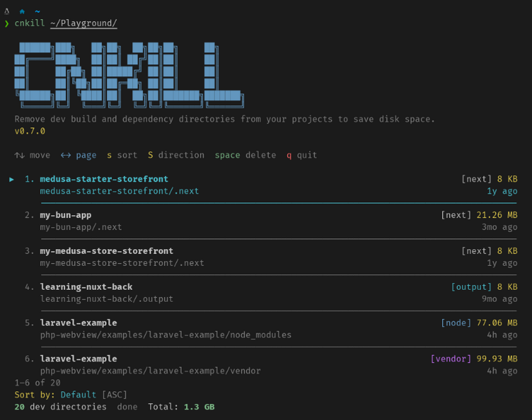Click the 's sort' key hint
532x420 pixels.
122,155
